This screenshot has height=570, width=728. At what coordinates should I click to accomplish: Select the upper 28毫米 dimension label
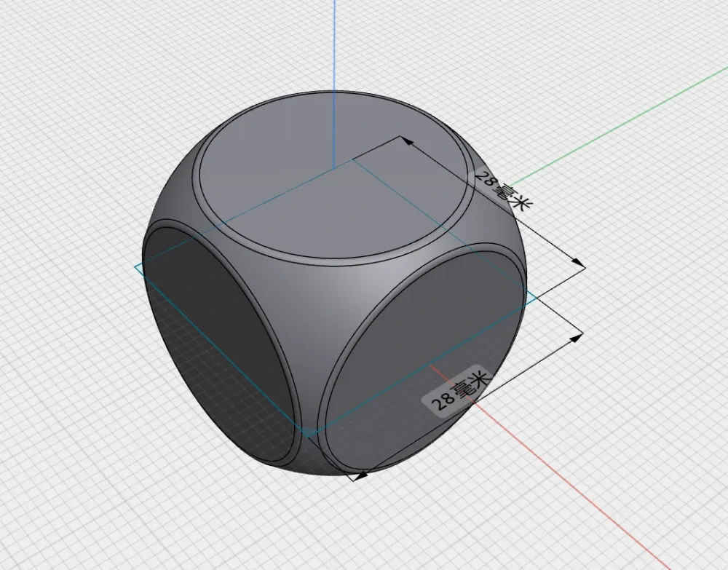[503, 191]
